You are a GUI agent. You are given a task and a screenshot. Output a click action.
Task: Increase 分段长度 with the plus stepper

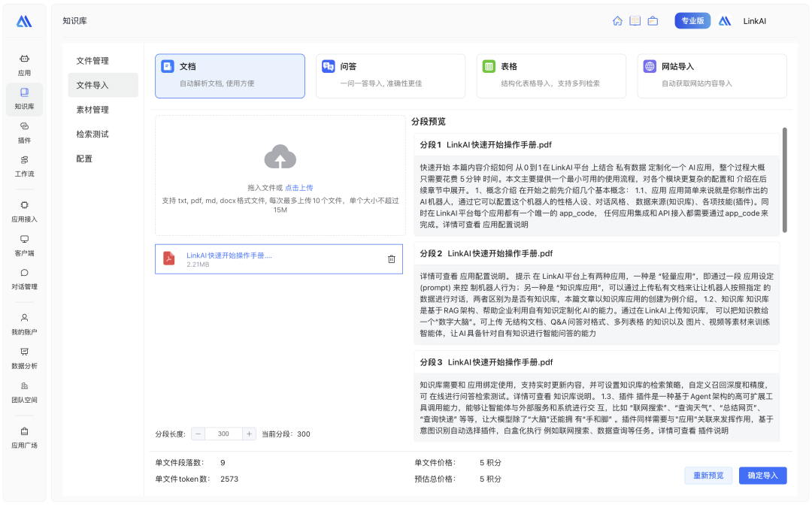click(x=249, y=434)
